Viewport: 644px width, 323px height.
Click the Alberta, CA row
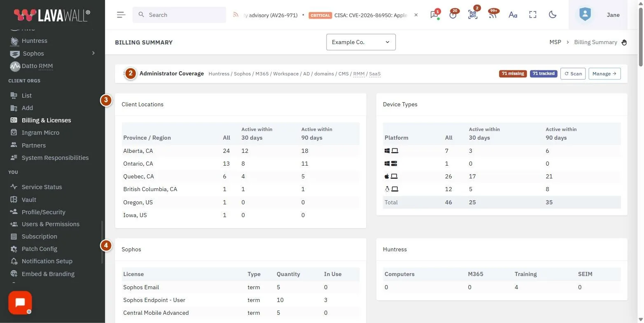[x=240, y=151]
